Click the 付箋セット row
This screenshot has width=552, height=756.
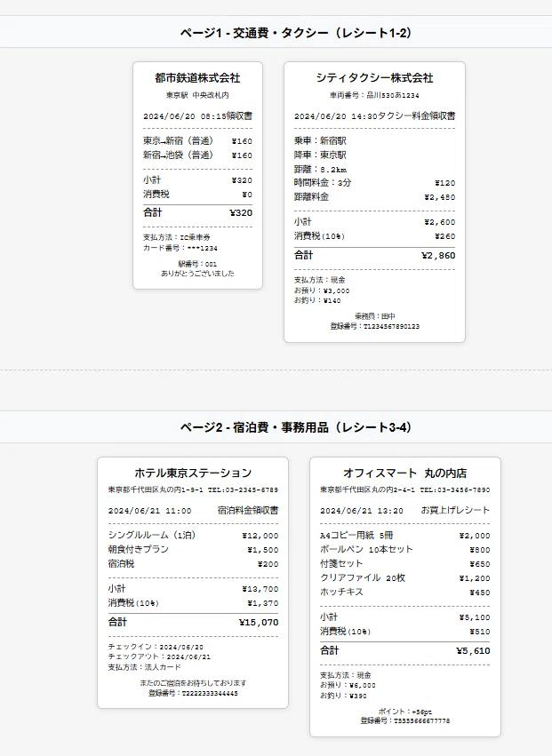click(x=404, y=563)
